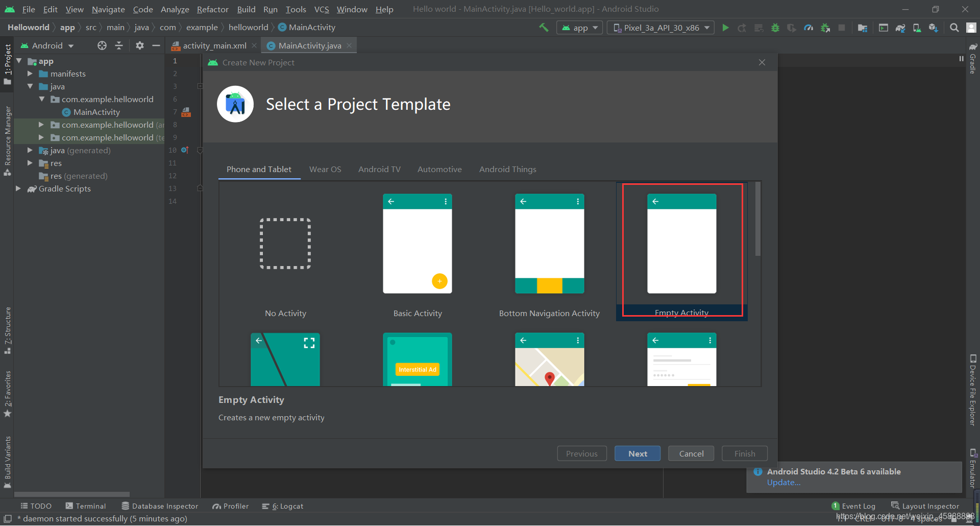Open the Run Anything icon in toolbar
This screenshot has width=980, height=526.
(884, 28)
